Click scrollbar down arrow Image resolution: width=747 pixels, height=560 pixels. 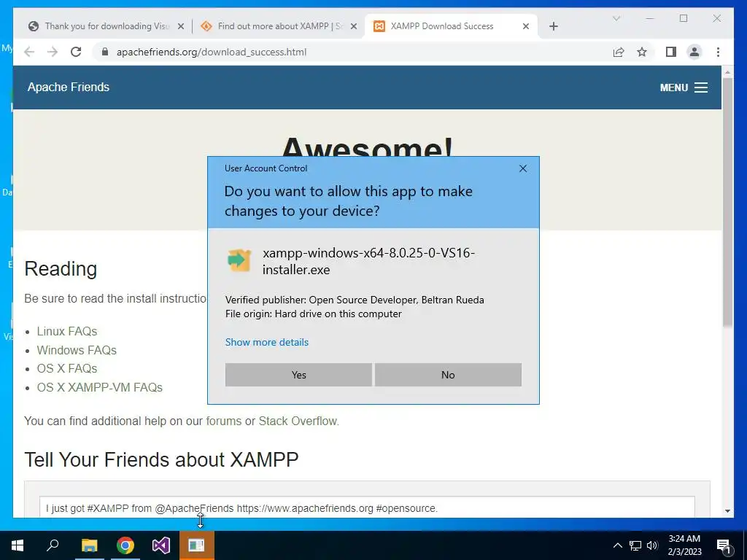point(727,511)
